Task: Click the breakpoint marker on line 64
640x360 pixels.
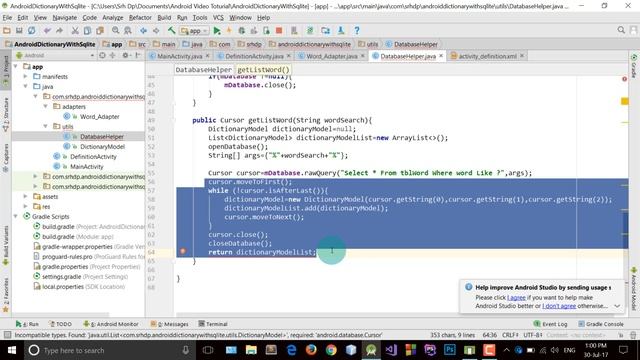Action: 183,251
